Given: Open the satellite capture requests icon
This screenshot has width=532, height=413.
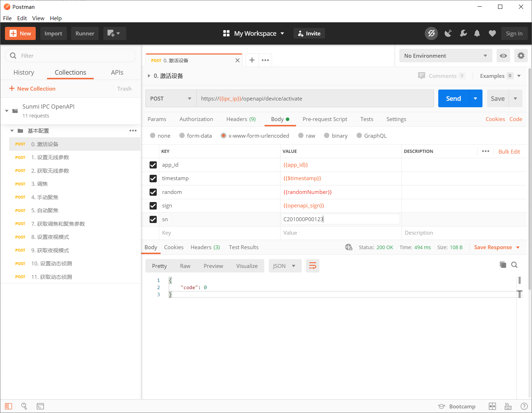Looking at the screenshot, I should tap(448, 33).
